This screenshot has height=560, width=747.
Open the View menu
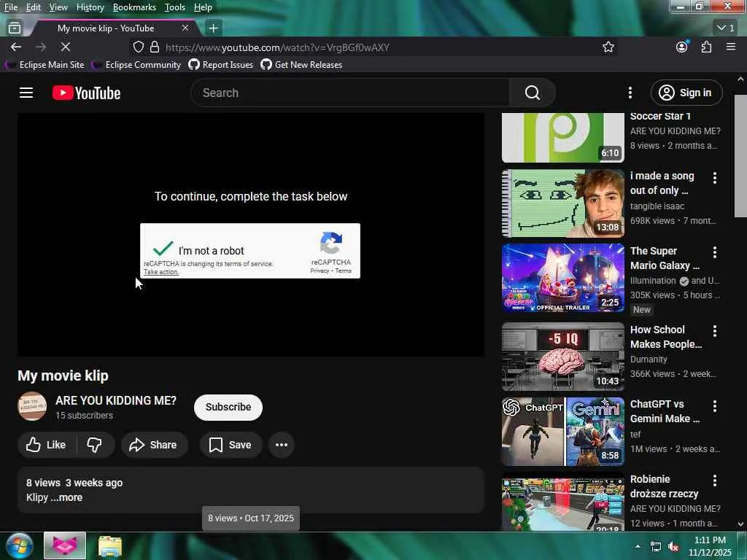tap(58, 7)
